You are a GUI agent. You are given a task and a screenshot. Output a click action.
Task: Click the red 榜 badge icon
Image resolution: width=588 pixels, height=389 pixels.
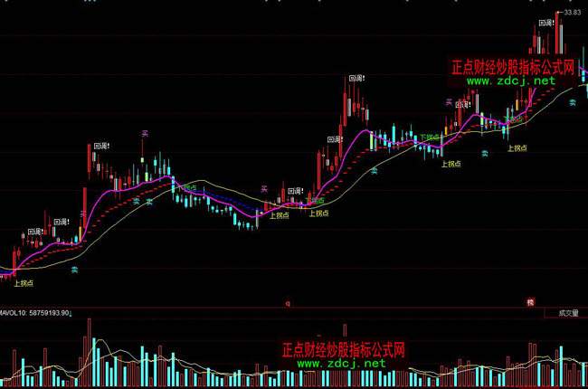coord(531,301)
